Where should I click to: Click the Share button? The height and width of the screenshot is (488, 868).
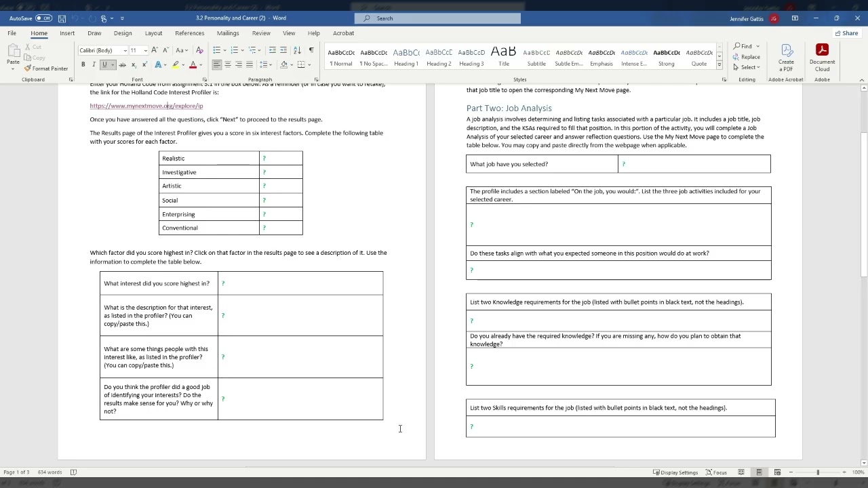tap(846, 33)
